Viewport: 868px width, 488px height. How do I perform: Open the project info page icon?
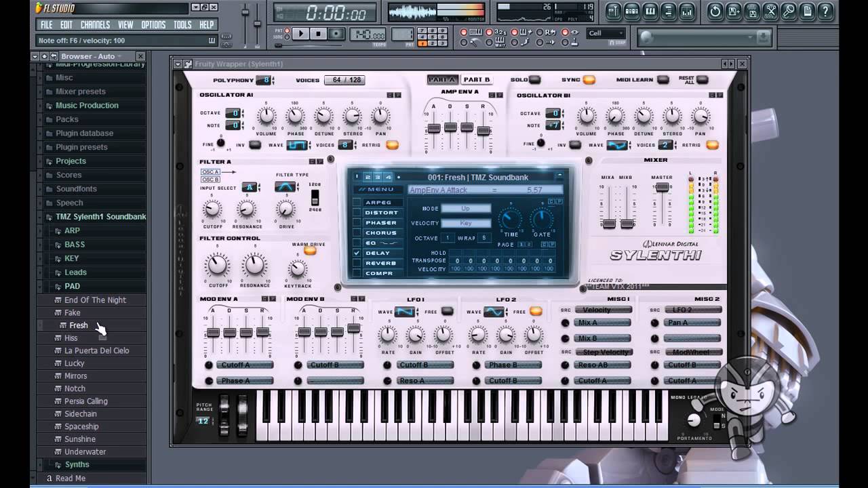click(x=807, y=12)
